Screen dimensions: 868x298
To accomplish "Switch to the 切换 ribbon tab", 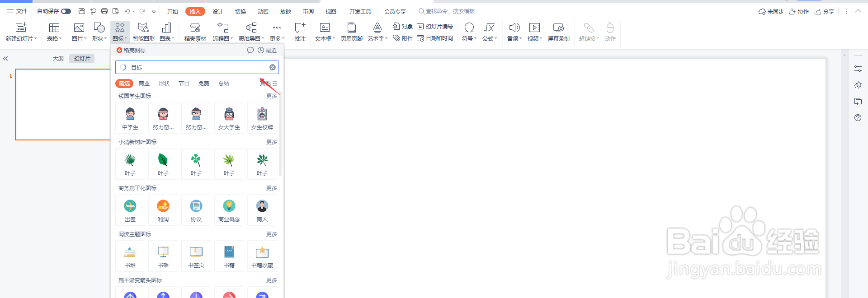I will [241, 11].
